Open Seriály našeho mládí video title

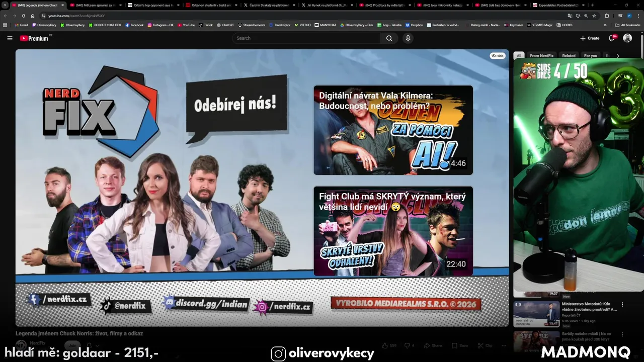coord(590,336)
